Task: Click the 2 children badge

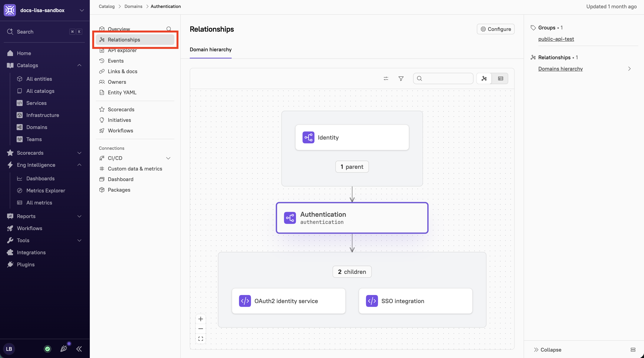Action: [x=352, y=272]
